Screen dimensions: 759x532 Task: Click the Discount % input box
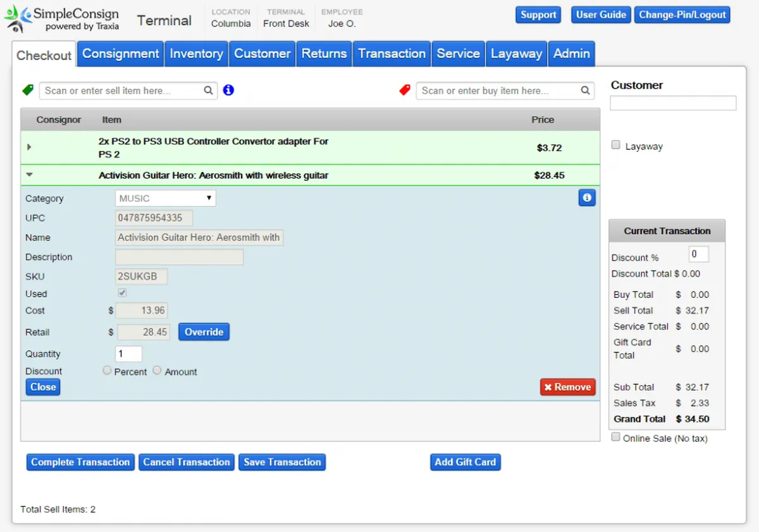tap(698, 254)
